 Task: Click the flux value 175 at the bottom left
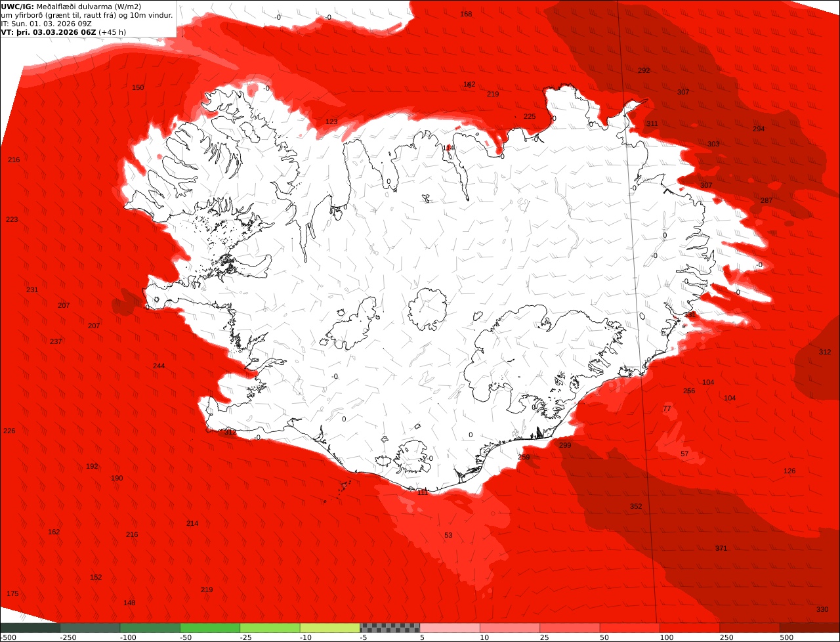pos(12,593)
